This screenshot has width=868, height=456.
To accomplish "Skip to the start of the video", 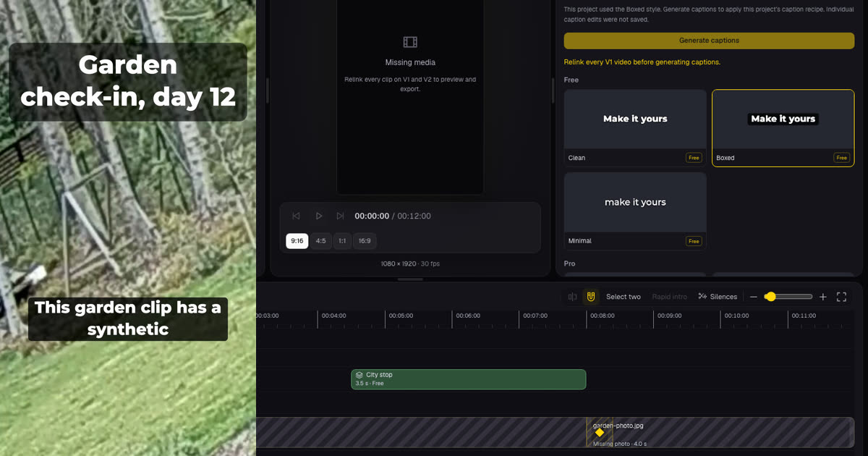I will [296, 216].
